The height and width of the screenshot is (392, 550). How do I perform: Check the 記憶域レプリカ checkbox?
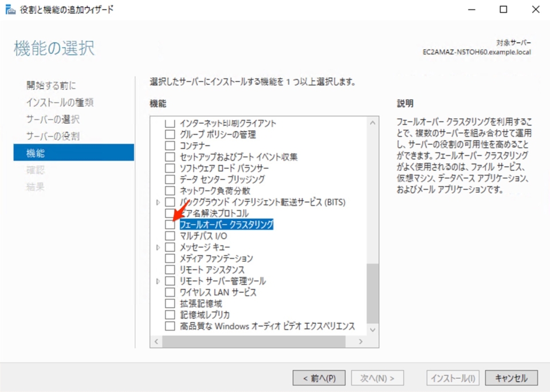point(170,315)
